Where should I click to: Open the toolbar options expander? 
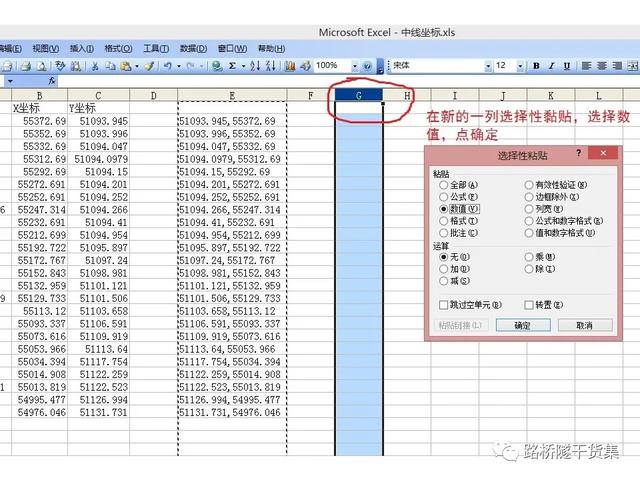click(380, 66)
